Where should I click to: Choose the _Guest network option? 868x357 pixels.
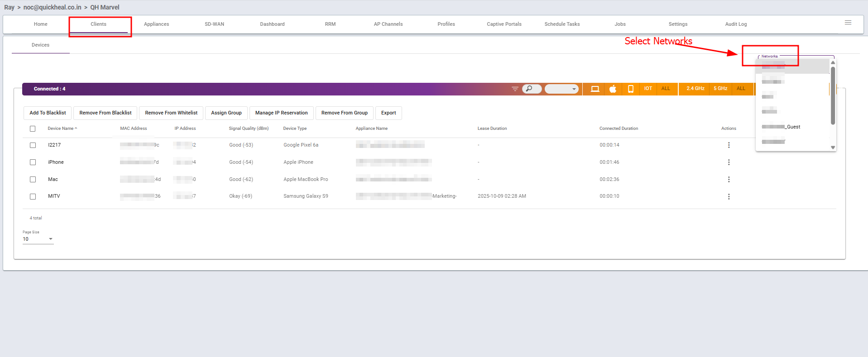click(x=782, y=127)
